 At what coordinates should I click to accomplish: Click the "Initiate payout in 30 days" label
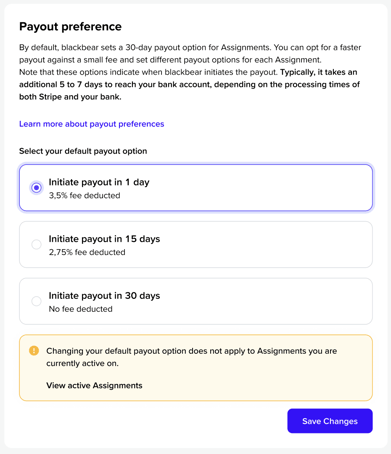point(104,296)
